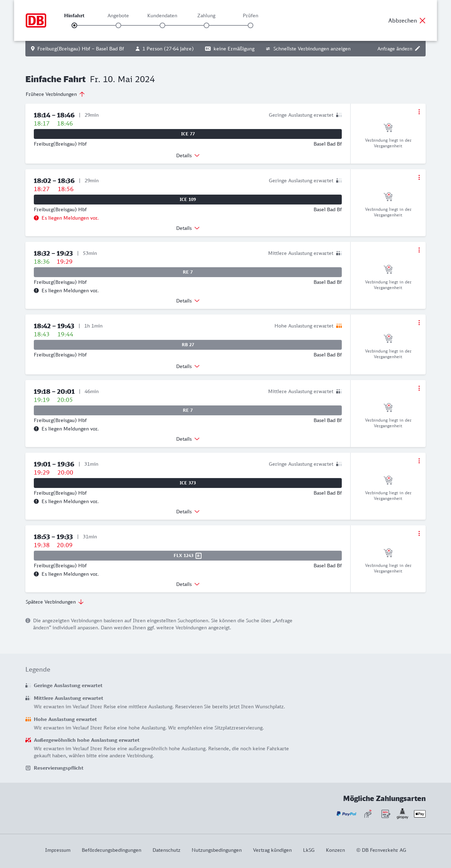Click the Kundendaten step label
The image size is (451, 868).
pos(162,16)
